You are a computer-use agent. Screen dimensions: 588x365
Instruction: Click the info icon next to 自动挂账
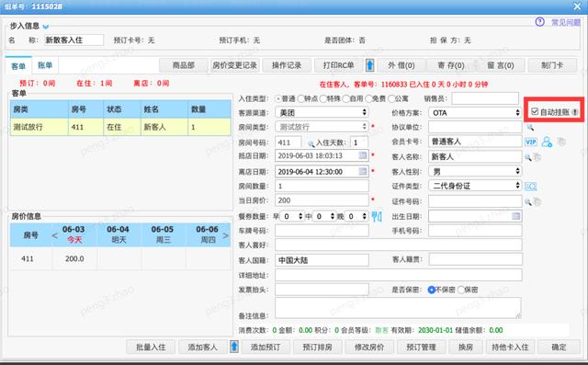(x=574, y=112)
